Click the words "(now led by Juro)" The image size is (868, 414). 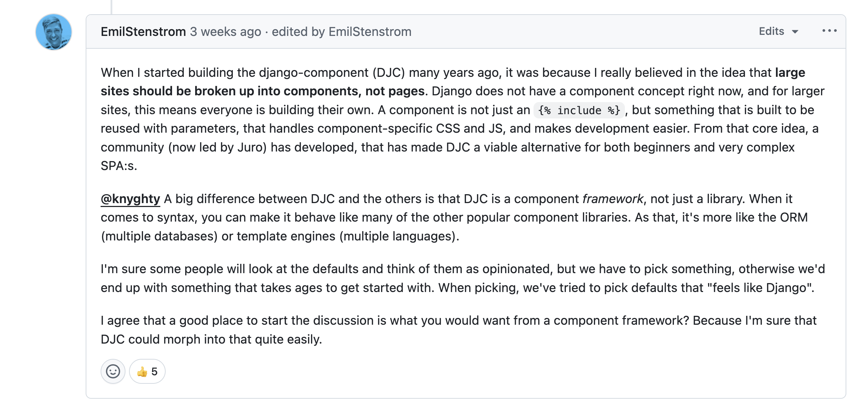(217, 147)
